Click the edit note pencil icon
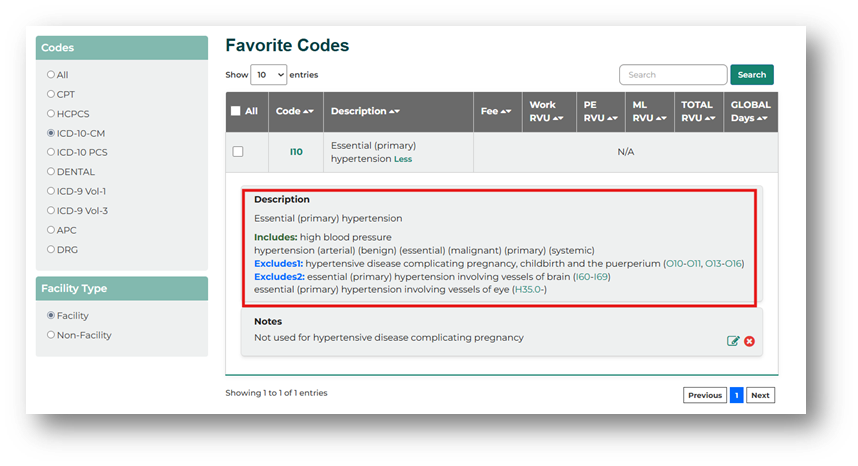Viewport: 858px width, 466px height. 733,341
